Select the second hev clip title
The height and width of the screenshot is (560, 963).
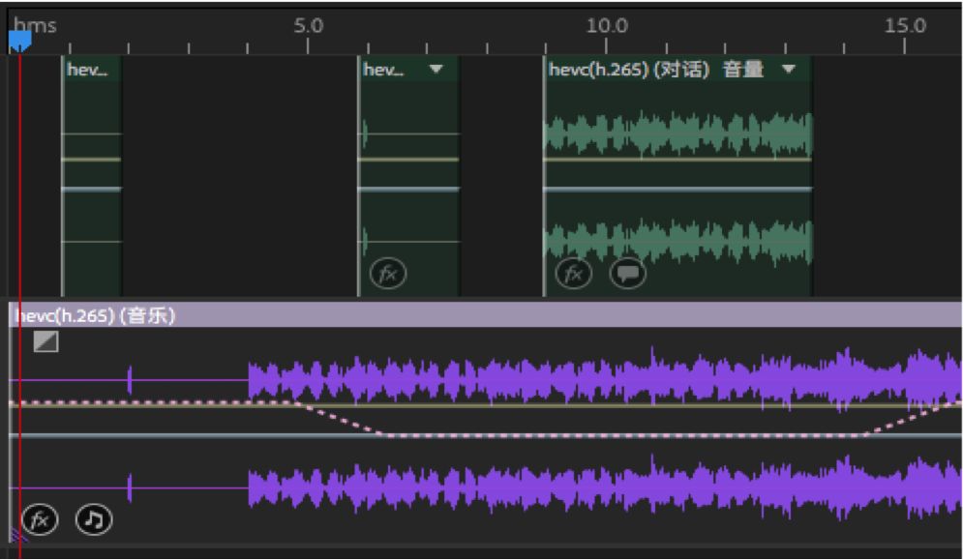pos(383,70)
